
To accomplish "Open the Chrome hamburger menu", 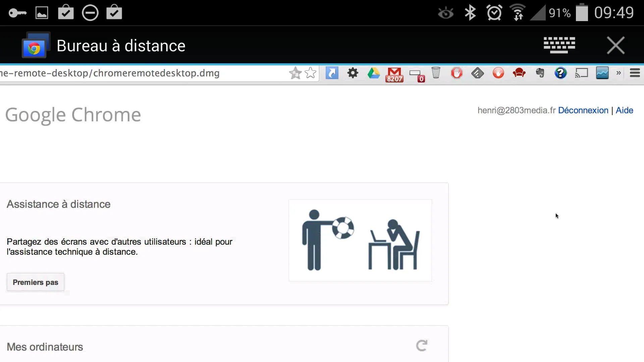I will click(635, 73).
